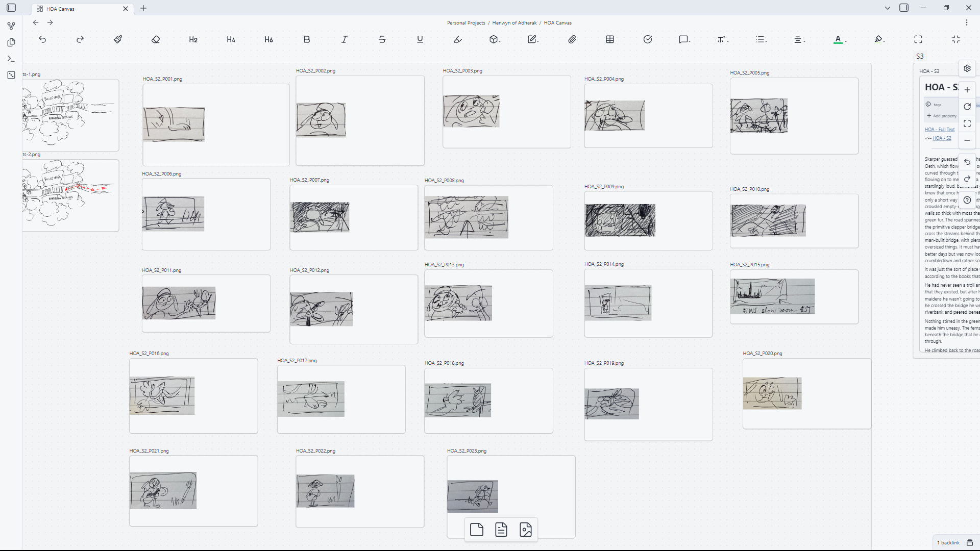Click the attachment paperclip icon
980x551 pixels.
click(x=572, y=39)
